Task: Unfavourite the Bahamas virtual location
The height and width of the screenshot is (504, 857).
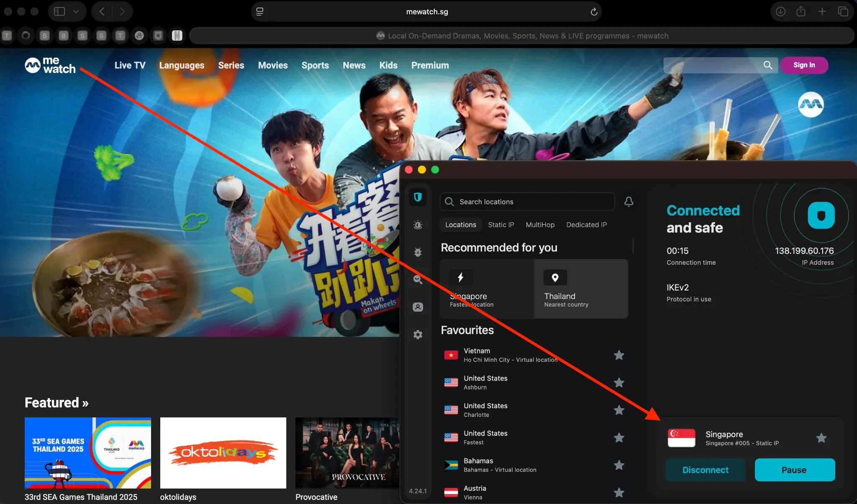Action: [619, 465]
